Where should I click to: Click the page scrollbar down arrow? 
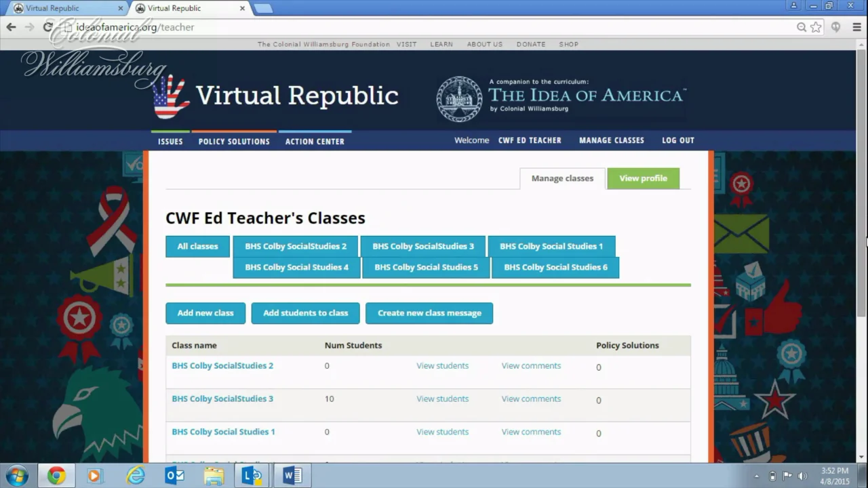click(x=862, y=457)
